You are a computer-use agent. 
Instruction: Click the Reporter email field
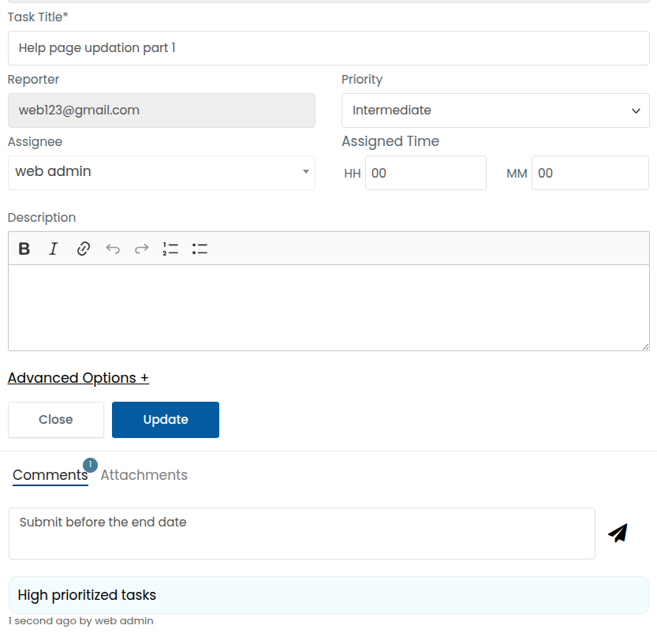pyautogui.click(x=162, y=110)
